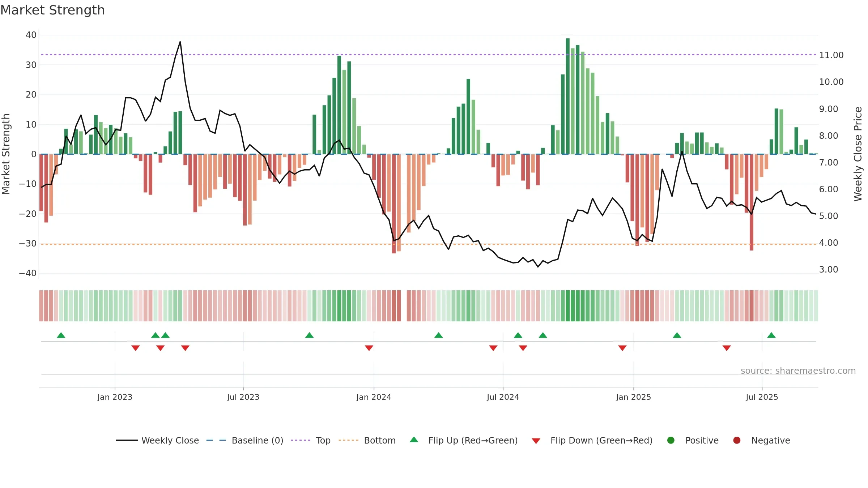Click the flip-up triangle between Jul 2023 and Jan 2024

(309, 335)
